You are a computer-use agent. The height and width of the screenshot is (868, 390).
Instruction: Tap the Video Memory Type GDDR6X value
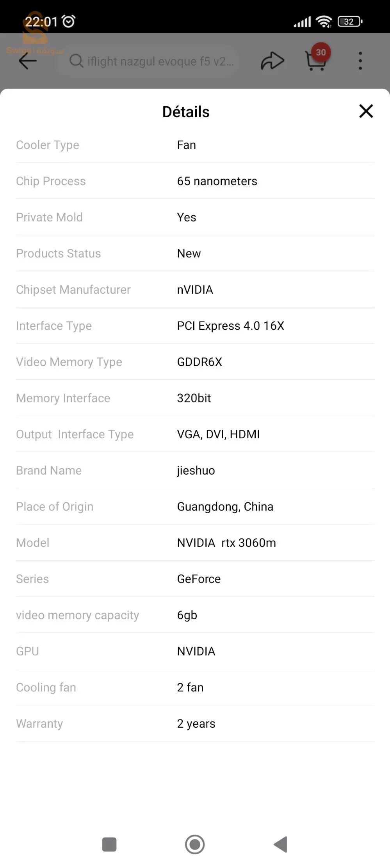click(199, 362)
